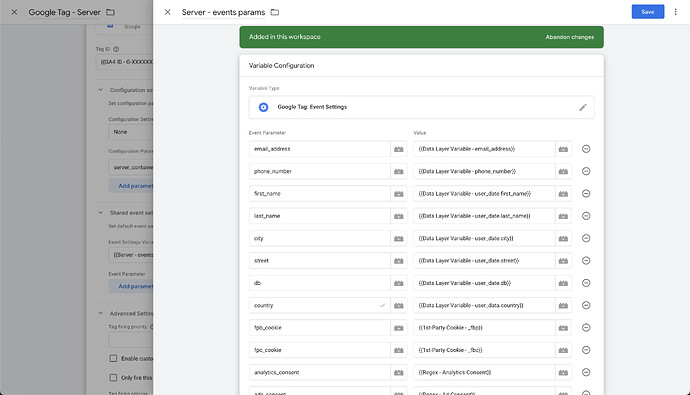Insert variable in email_address parameter field

click(399, 149)
